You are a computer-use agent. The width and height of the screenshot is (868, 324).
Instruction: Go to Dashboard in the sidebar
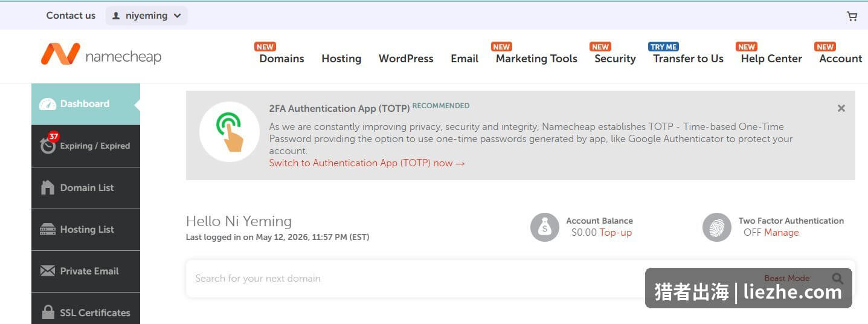click(86, 104)
